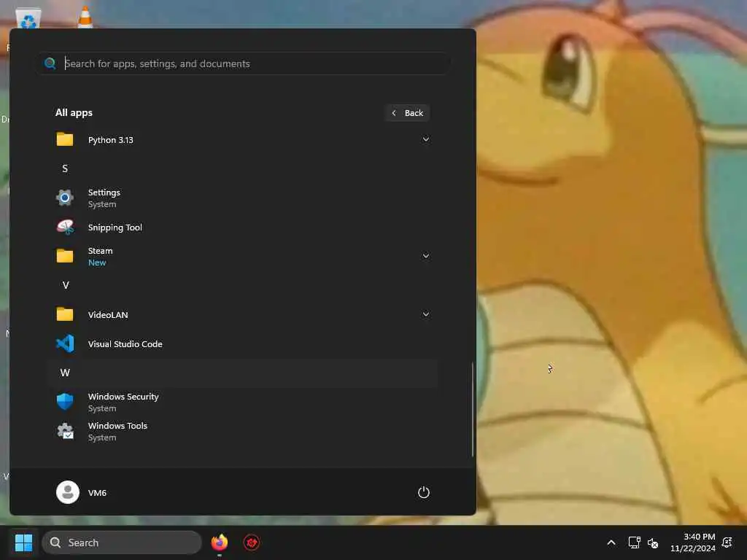Click the Recycle Bin desktop icon
Image resolution: width=747 pixels, height=560 pixels.
[28, 18]
